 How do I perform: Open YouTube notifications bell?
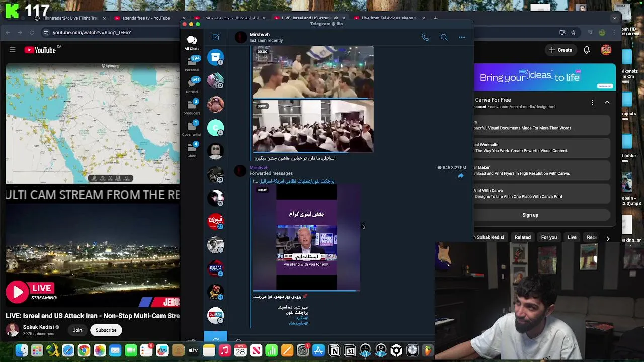(586, 50)
